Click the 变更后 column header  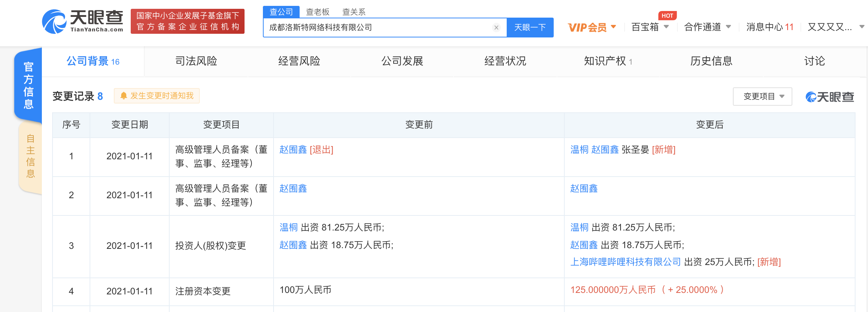(x=709, y=125)
